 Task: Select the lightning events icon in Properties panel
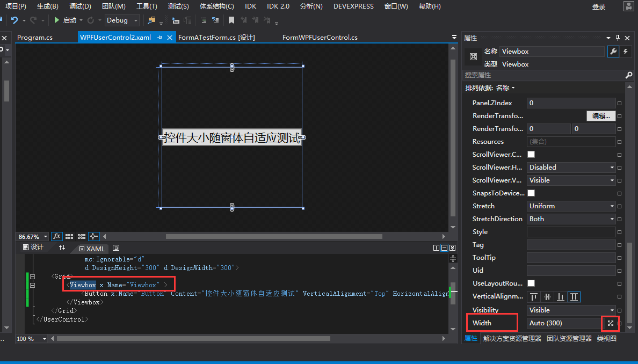626,51
